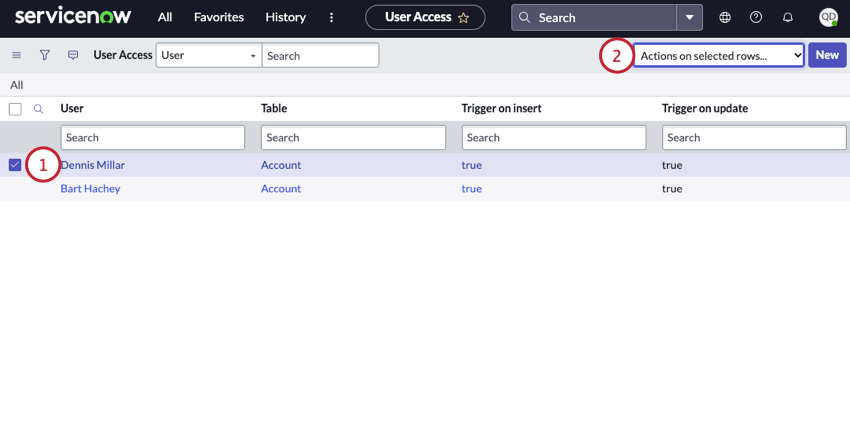Expand the global search dropdown arrow

point(690,17)
